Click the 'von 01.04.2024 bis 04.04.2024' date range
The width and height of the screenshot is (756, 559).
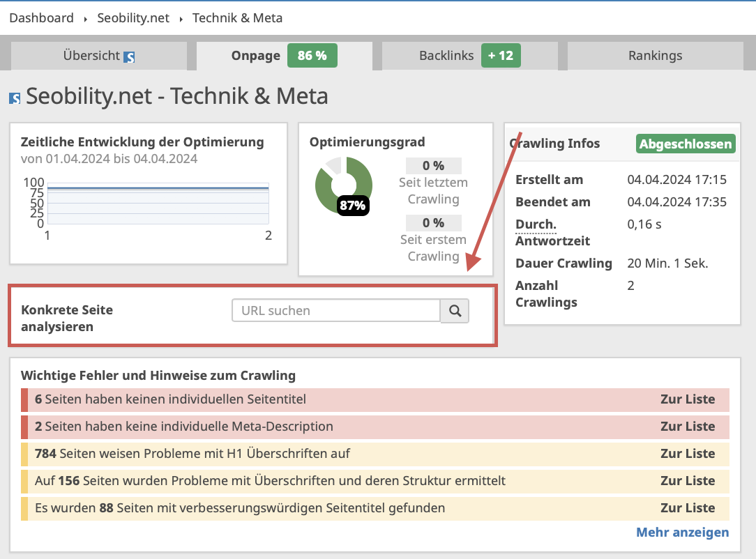click(x=109, y=159)
